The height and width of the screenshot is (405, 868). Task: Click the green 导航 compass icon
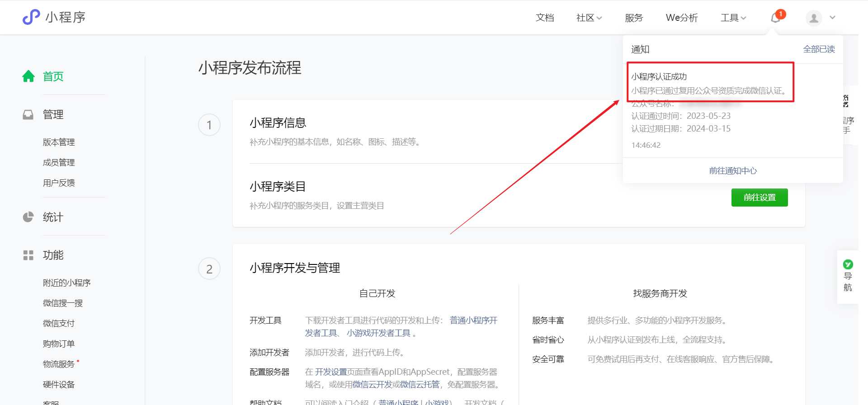pos(848,264)
